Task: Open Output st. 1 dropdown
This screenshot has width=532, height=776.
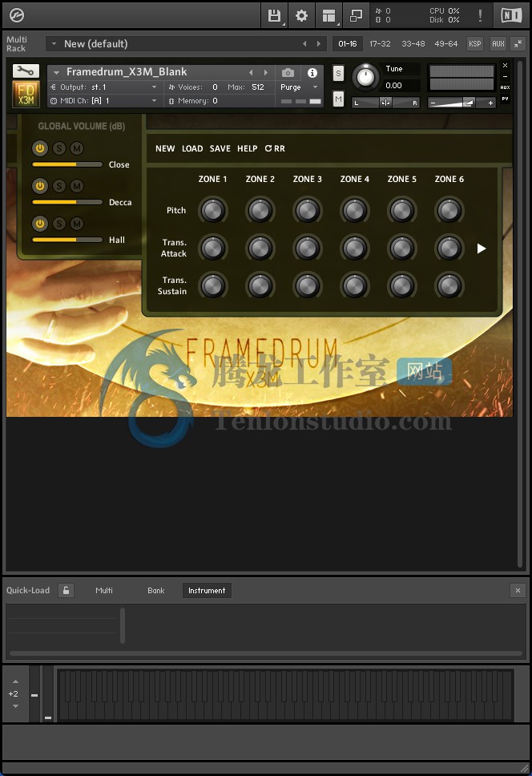Action: coord(104,87)
